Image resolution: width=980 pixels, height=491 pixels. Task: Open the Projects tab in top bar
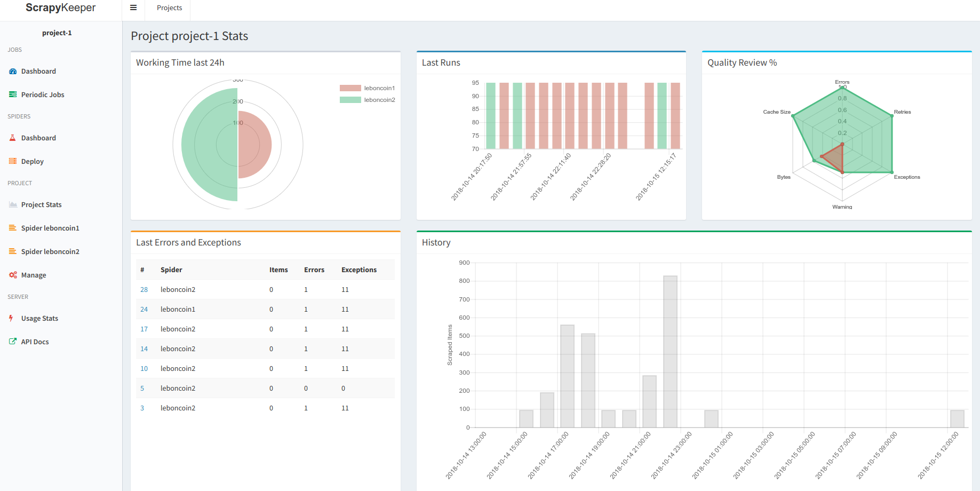(169, 8)
